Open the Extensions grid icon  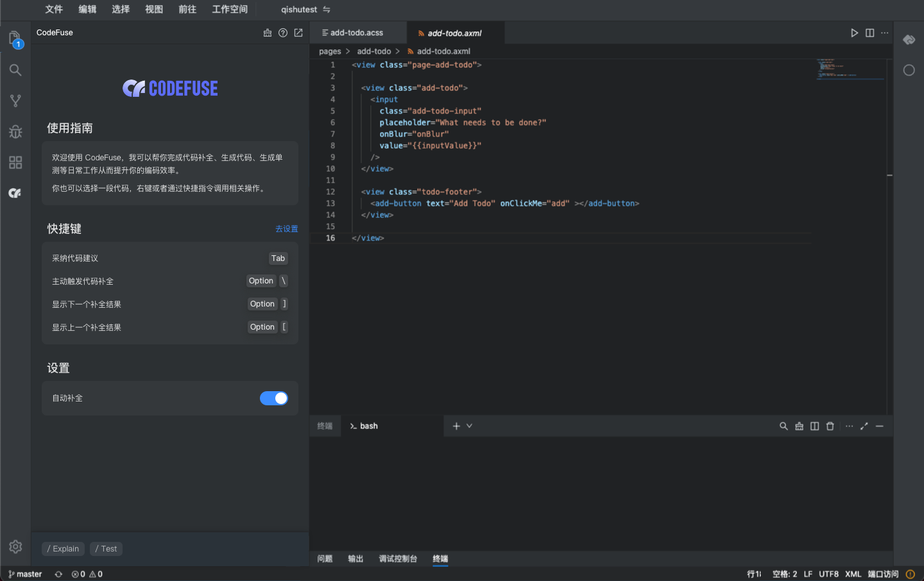[x=15, y=162]
